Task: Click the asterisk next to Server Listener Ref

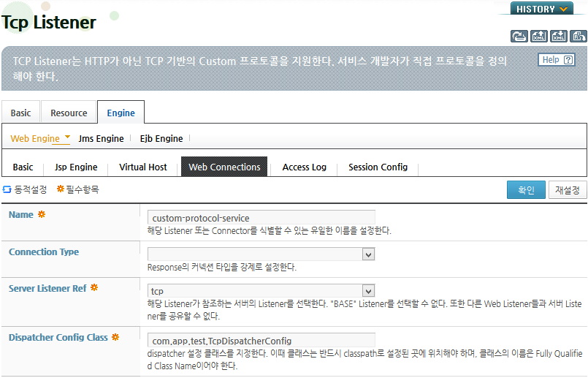Action: [x=94, y=287]
